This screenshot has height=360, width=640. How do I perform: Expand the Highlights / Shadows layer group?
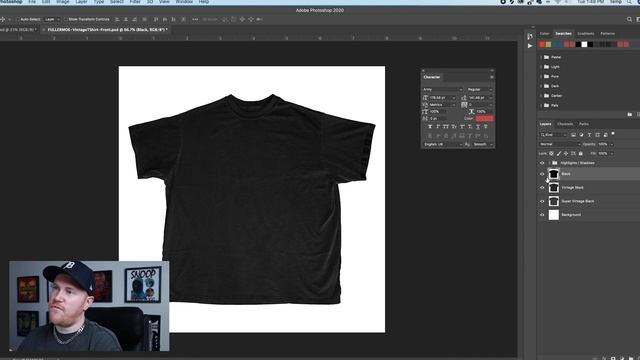549,163
